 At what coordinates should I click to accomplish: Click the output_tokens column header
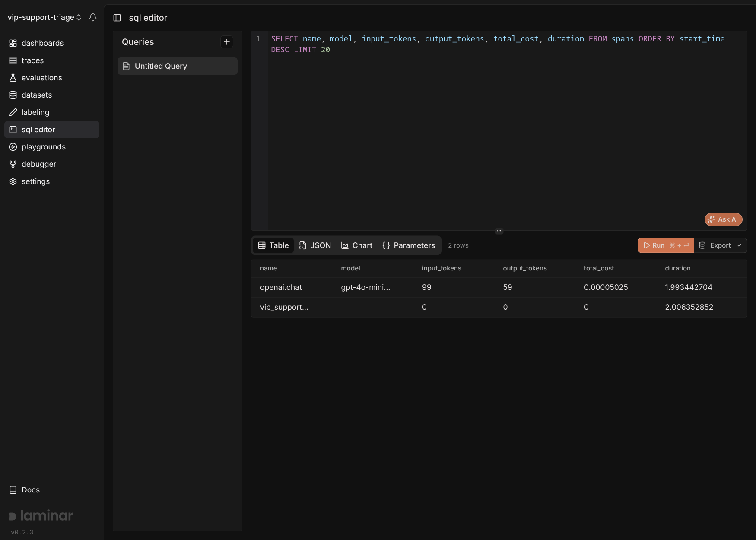pyautogui.click(x=525, y=268)
